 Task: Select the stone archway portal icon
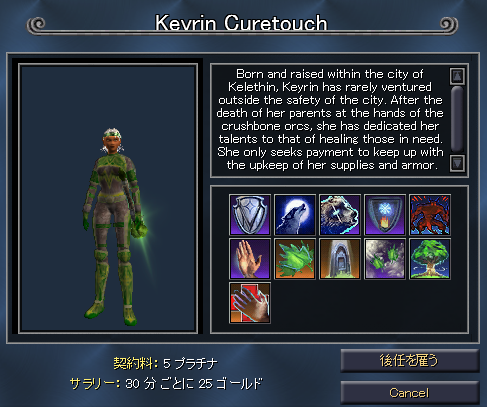(x=340, y=259)
